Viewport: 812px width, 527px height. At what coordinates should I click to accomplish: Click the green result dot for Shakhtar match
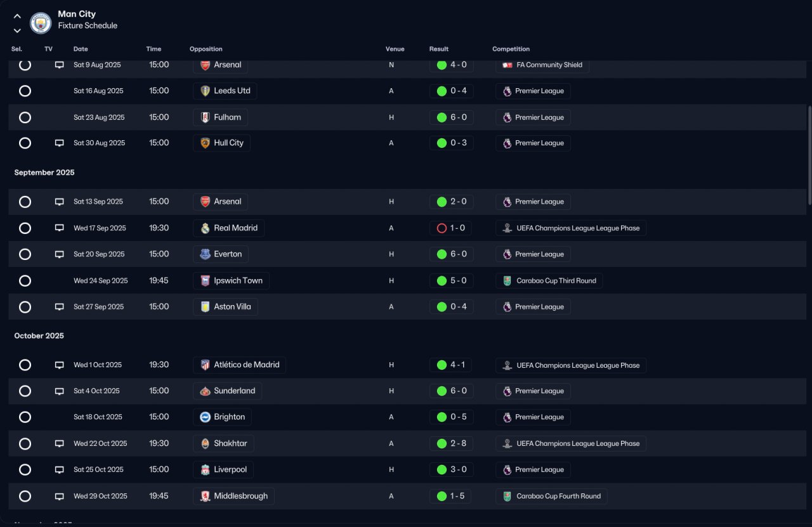pyautogui.click(x=442, y=443)
